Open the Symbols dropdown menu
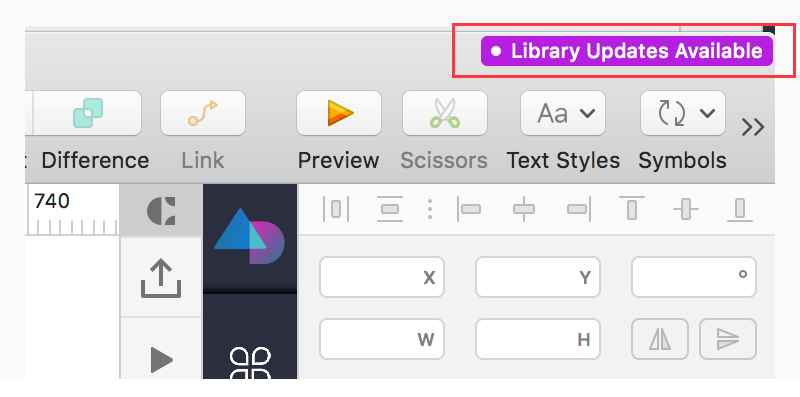This screenshot has height=397, width=800. click(683, 113)
